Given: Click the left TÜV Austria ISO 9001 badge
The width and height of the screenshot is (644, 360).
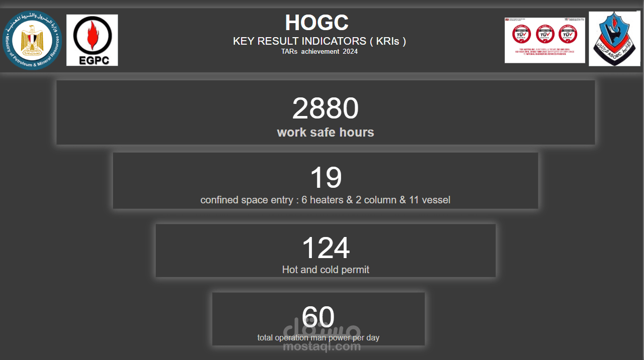Looking at the screenshot, I should (521, 35).
